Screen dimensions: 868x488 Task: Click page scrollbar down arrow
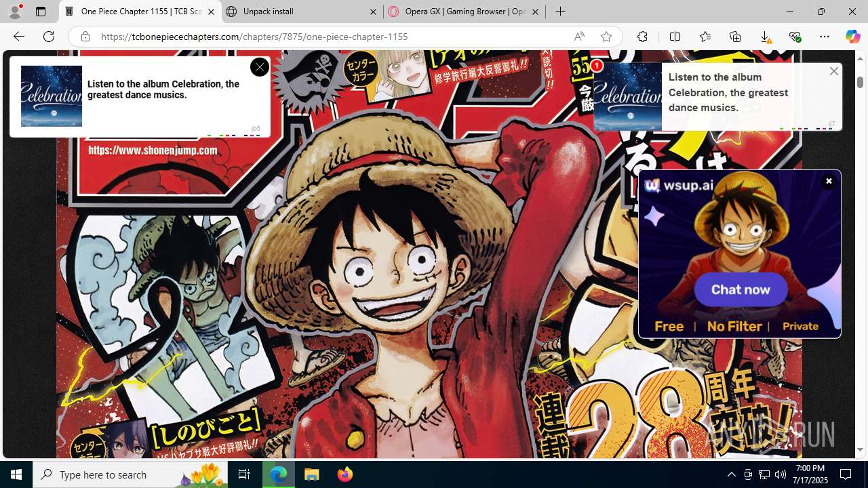861,449
